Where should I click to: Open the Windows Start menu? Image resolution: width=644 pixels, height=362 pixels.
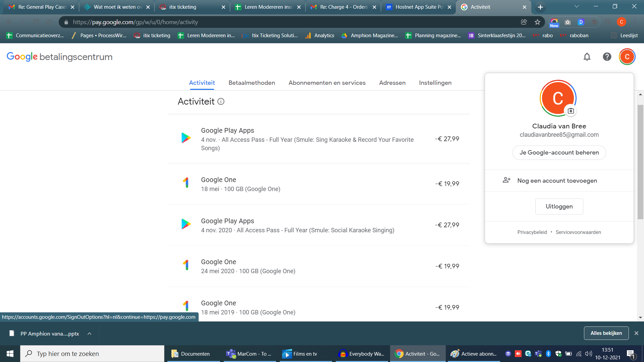click(x=10, y=354)
